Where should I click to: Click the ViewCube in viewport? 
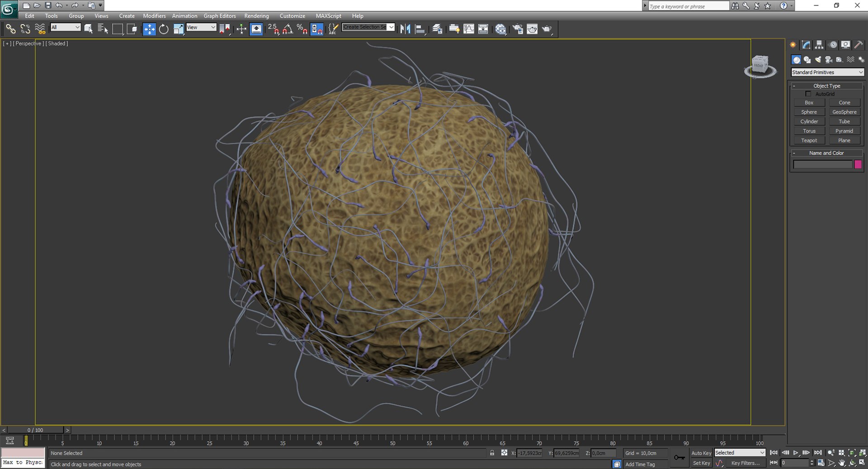760,66
